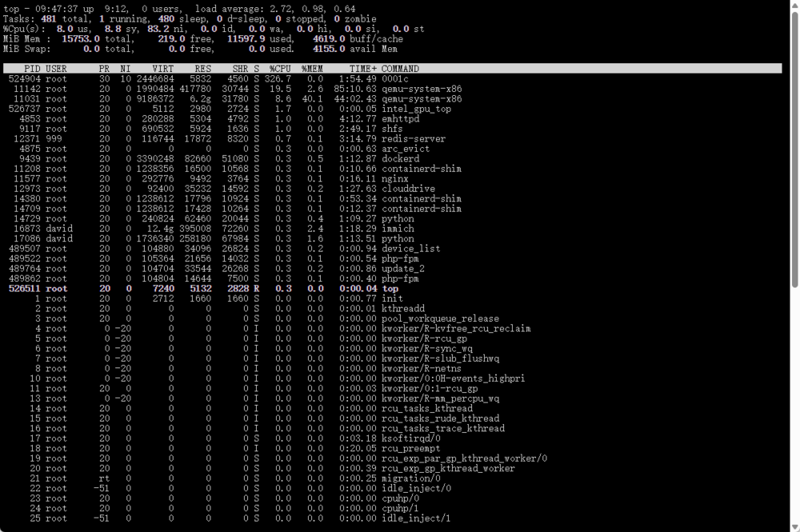Click the rcu_exp_par_gp_kthread_worker/0 command
800x532 pixels.
[464, 458]
